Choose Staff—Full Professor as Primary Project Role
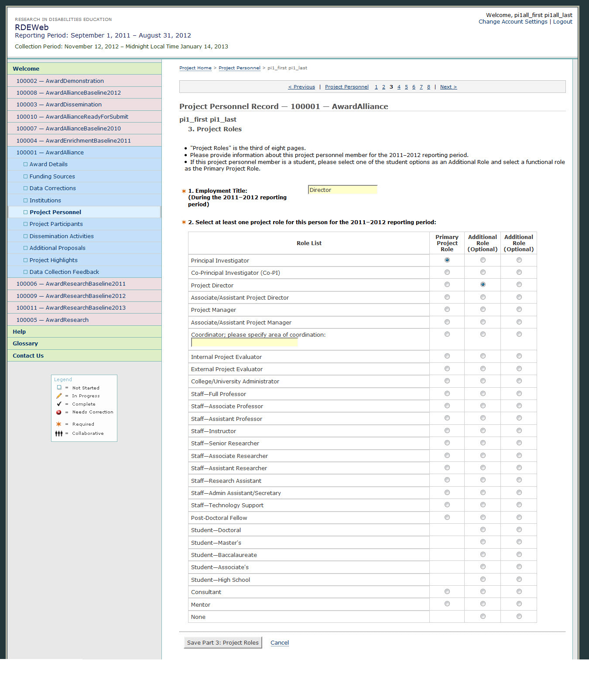589x700 pixels. tap(447, 393)
